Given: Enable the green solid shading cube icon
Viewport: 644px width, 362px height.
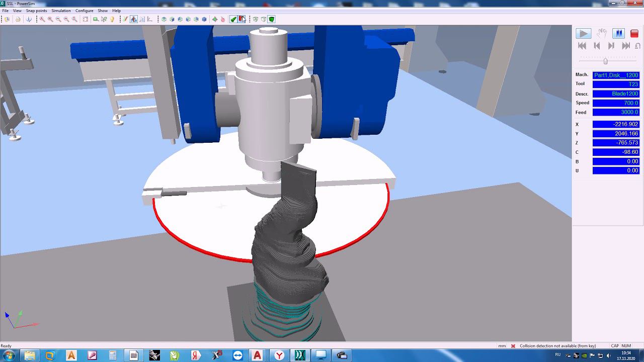Looking at the screenshot, I should coord(271,19).
